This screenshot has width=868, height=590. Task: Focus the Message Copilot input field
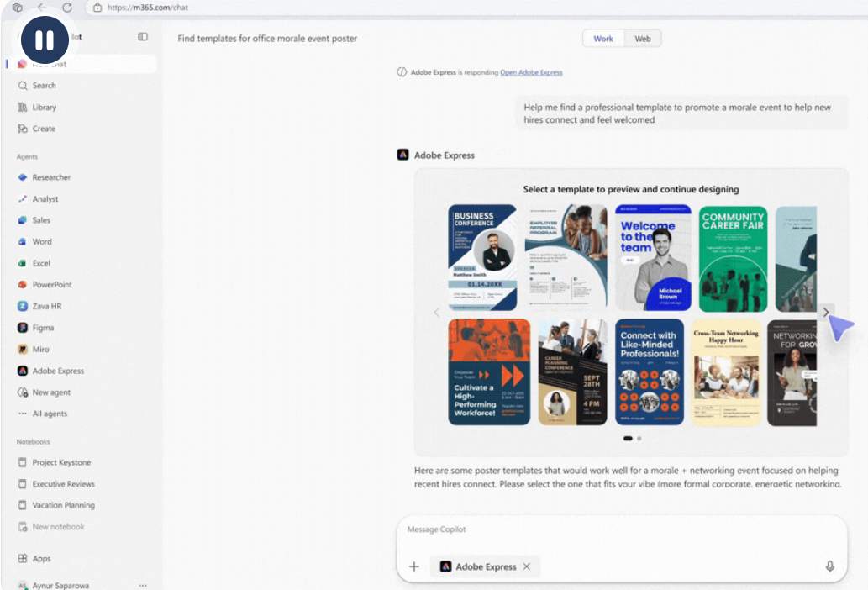[x=622, y=529]
